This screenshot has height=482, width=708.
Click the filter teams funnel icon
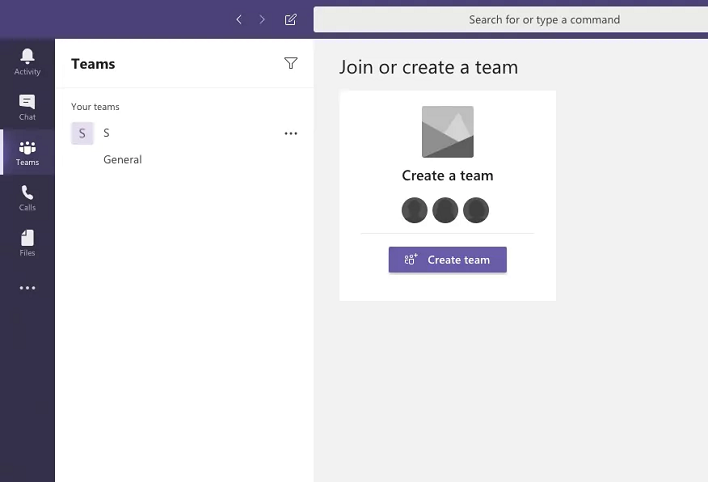[291, 63]
